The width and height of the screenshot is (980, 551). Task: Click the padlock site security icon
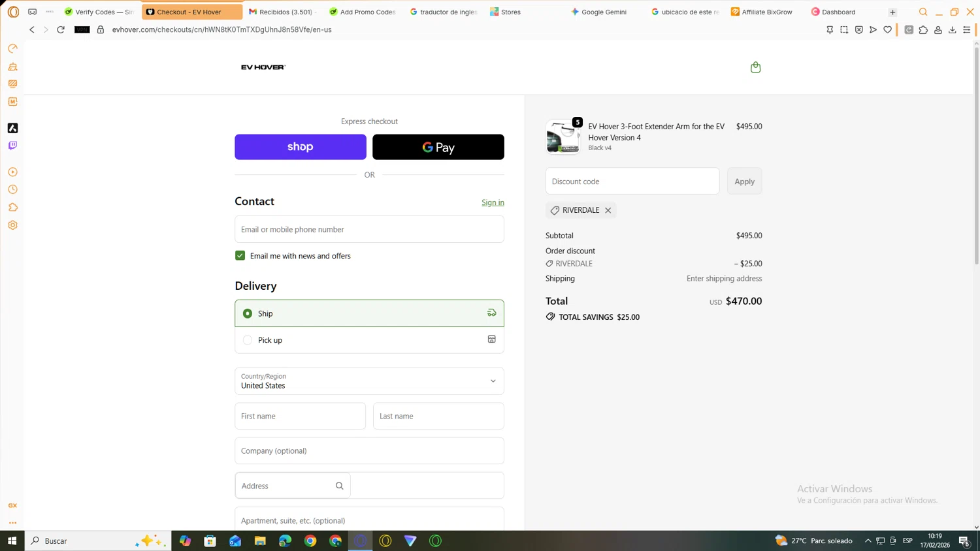(101, 29)
